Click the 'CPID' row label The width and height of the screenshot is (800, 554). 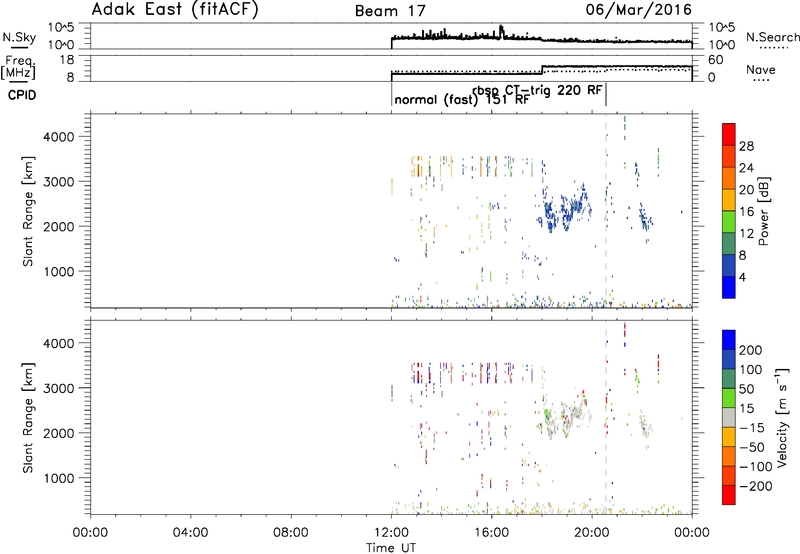click(22, 95)
